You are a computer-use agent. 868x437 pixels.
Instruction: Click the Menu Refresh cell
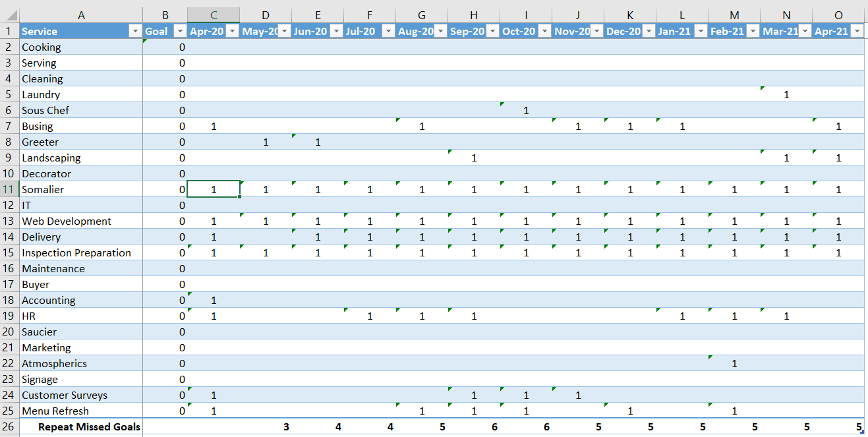81,411
